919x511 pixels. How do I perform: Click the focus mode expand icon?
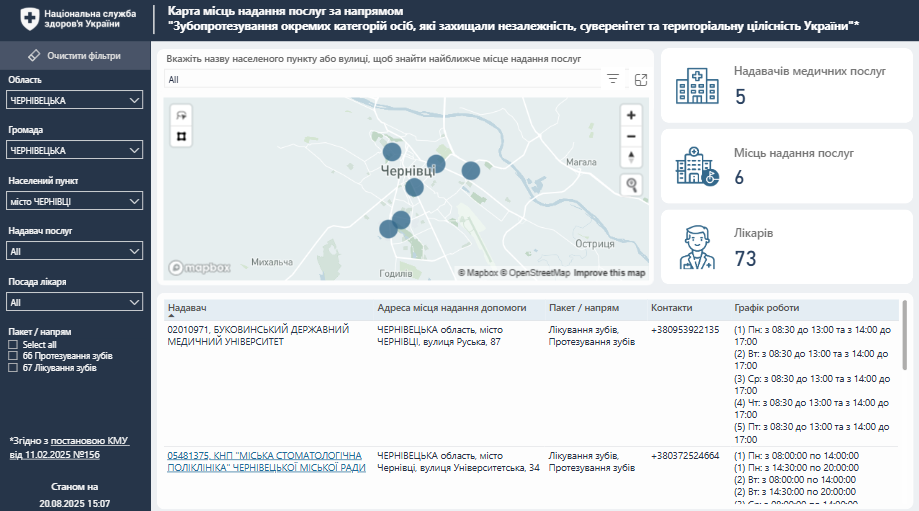tap(641, 80)
